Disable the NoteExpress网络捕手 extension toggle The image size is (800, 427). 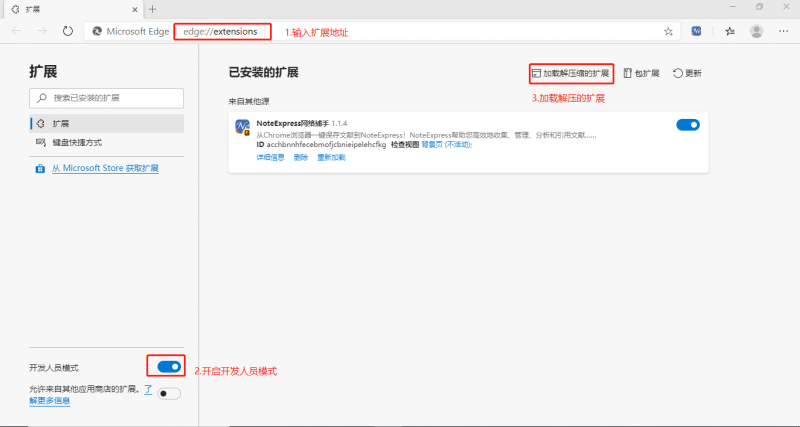(688, 125)
